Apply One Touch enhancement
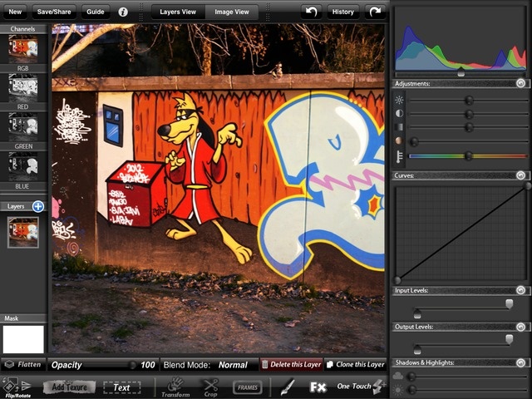532x399 pixels. [x=361, y=386]
